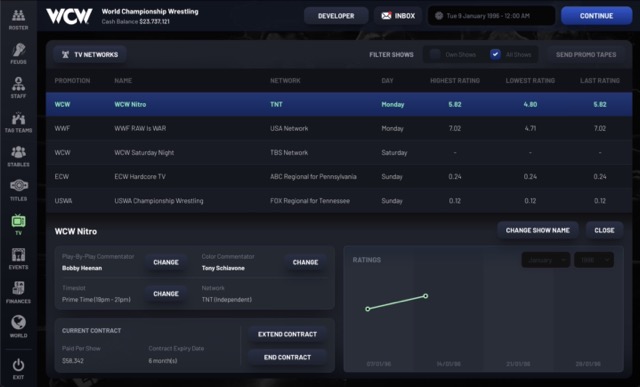Click the $58,342 Paid Per Show value
Image resolution: width=640 pixels, height=387 pixels.
(73, 360)
